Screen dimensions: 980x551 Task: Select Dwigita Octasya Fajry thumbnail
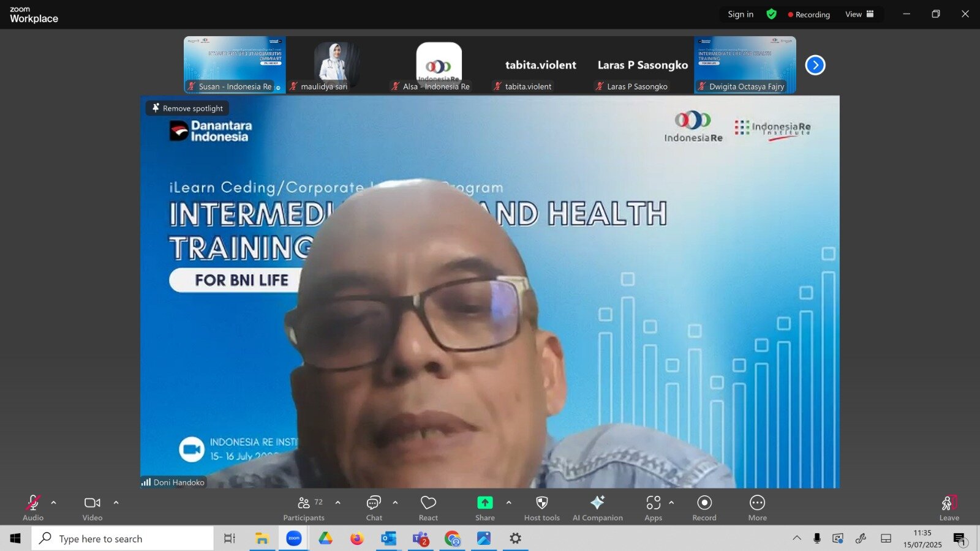coord(745,65)
